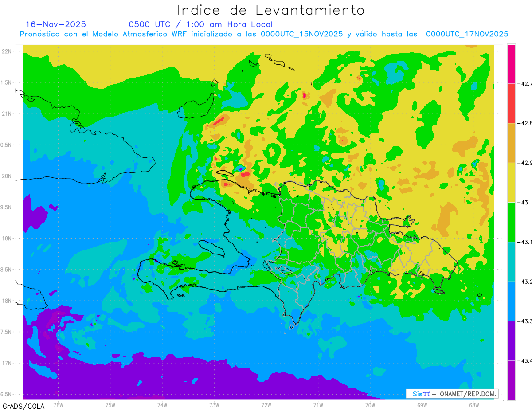Click '0500 UTC / 1:00 am Hora Local' text

coord(201,24)
